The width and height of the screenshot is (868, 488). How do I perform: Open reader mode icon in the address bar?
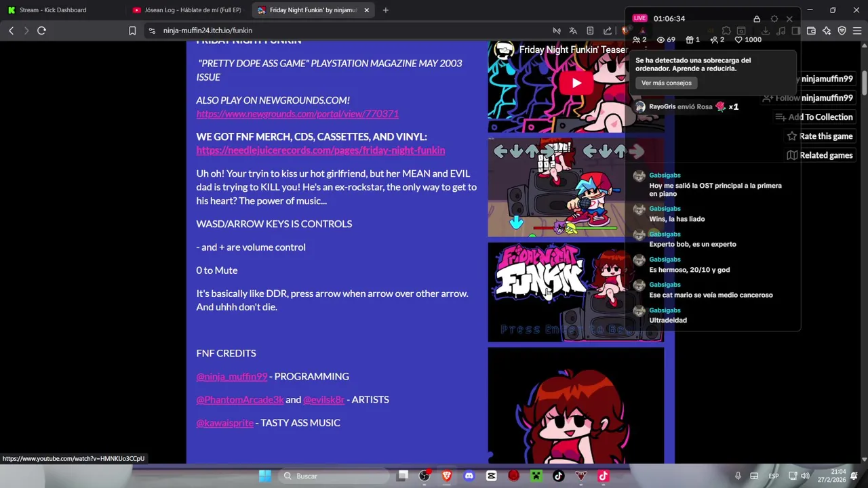click(590, 30)
